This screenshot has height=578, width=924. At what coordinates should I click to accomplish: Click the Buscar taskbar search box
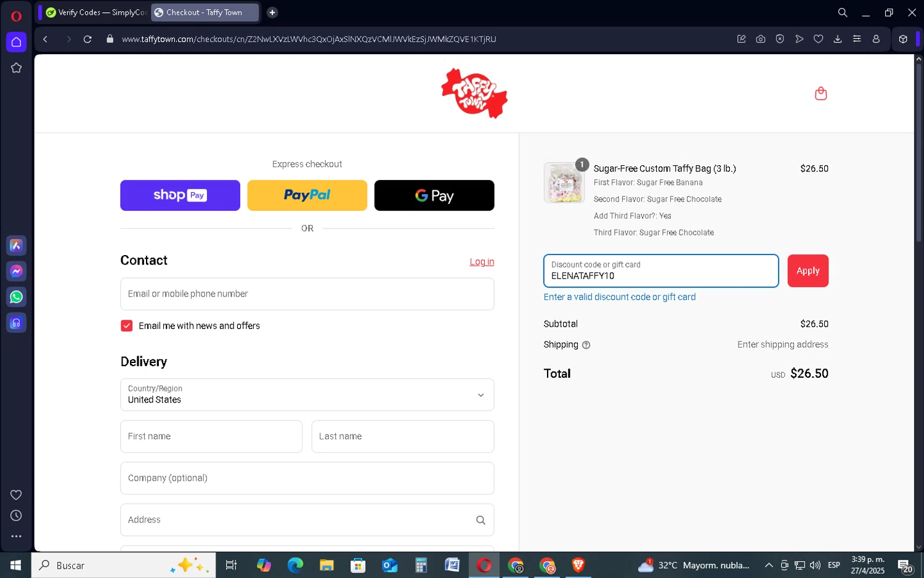[123, 565]
